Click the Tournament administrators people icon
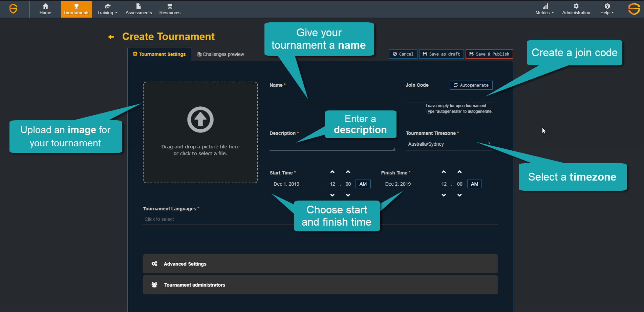Image resolution: width=644 pixels, height=312 pixels. [154, 285]
